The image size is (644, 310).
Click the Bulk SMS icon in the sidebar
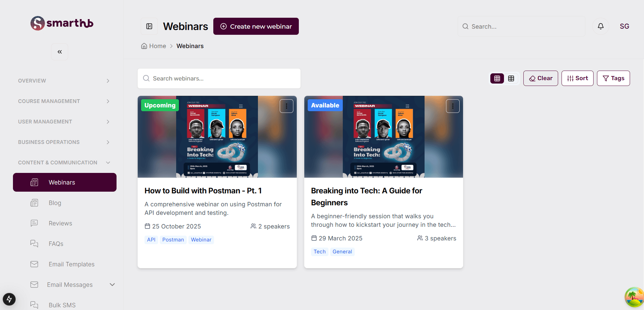click(x=34, y=305)
